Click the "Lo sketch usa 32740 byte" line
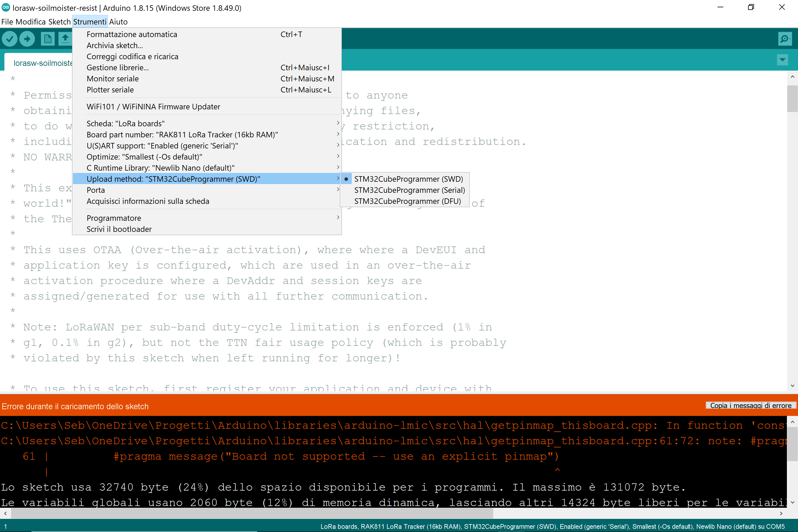This screenshot has height=532, width=798. (x=343, y=488)
